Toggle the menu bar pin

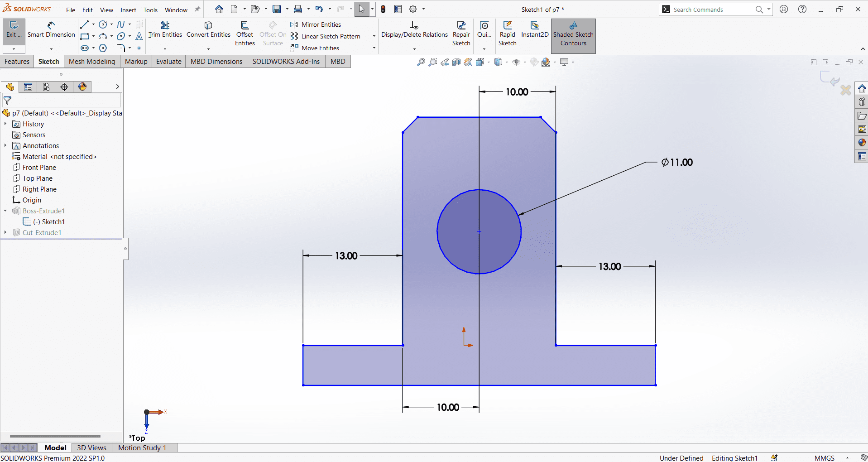[197, 9]
